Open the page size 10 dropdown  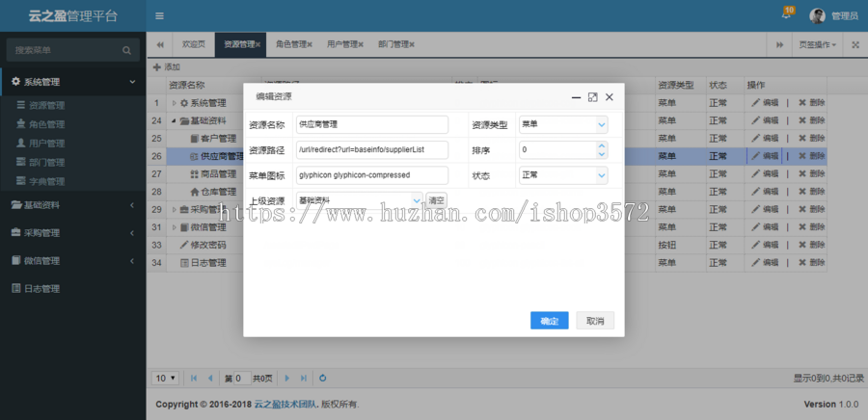click(x=166, y=378)
